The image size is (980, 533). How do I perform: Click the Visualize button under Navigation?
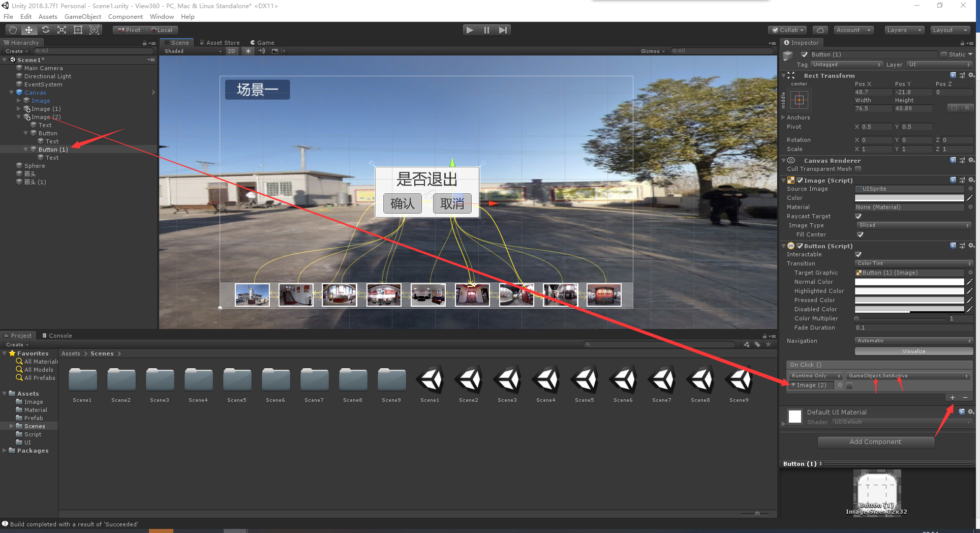(913, 351)
